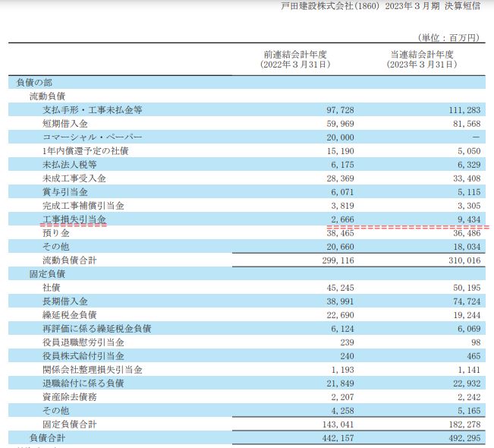Click the value 50,195

[x=467, y=288]
